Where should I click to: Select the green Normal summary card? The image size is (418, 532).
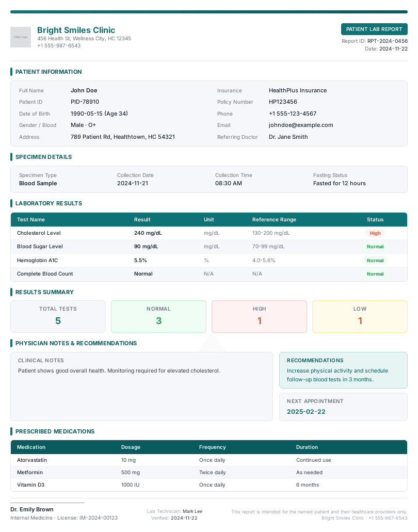click(x=158, y=316)
